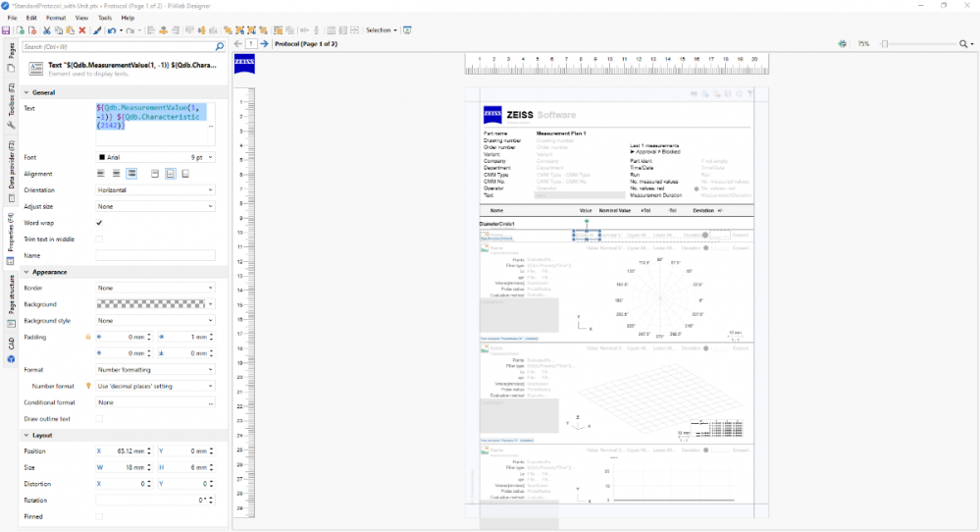Uncheck the Word wrap checkbox
The image size is (980, 532).
[x=99, y=223]
